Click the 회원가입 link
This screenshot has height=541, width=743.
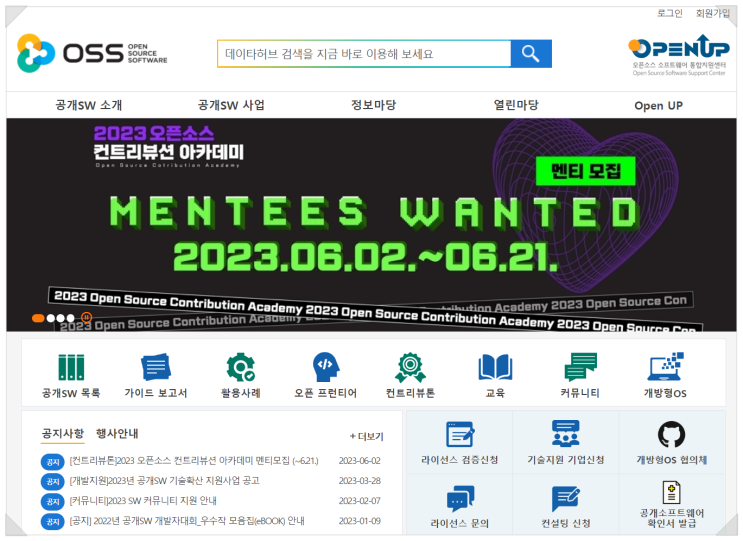[713, 13]
